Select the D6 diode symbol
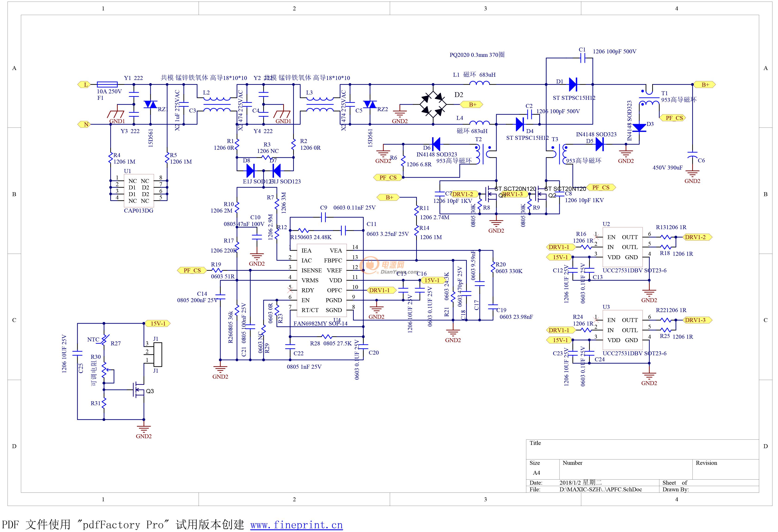 (x=436, y=144)
